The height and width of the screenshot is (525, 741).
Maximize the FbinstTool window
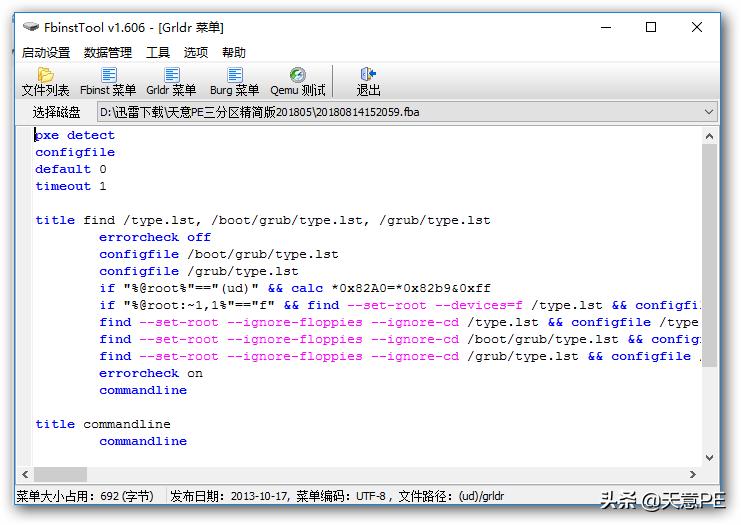(651, 27)
